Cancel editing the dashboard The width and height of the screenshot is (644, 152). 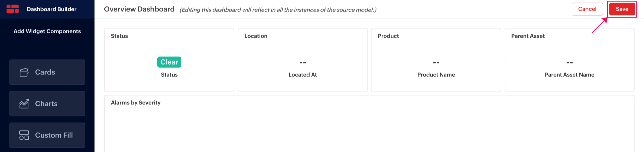(x=587, y=9)
